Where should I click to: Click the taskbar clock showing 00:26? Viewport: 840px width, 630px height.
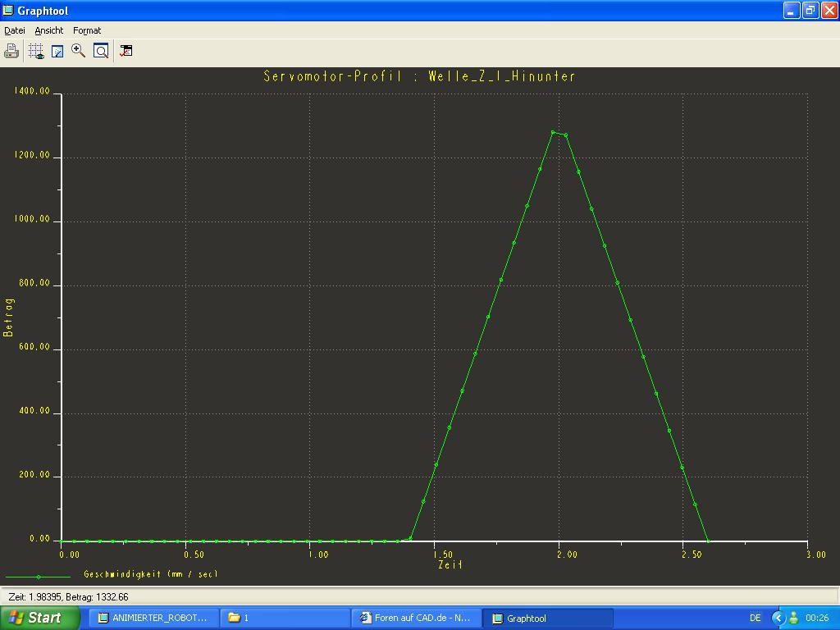point(817,619)
